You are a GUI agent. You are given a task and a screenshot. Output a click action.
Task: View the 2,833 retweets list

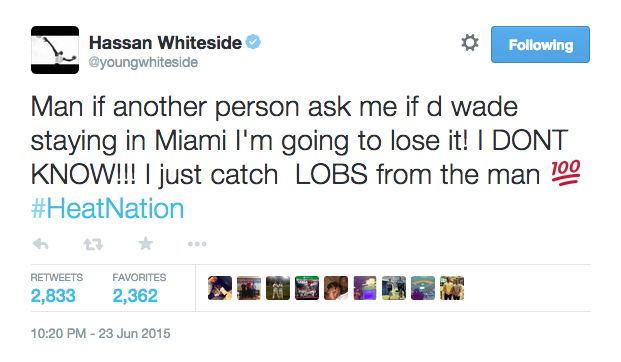coord(57,289)
